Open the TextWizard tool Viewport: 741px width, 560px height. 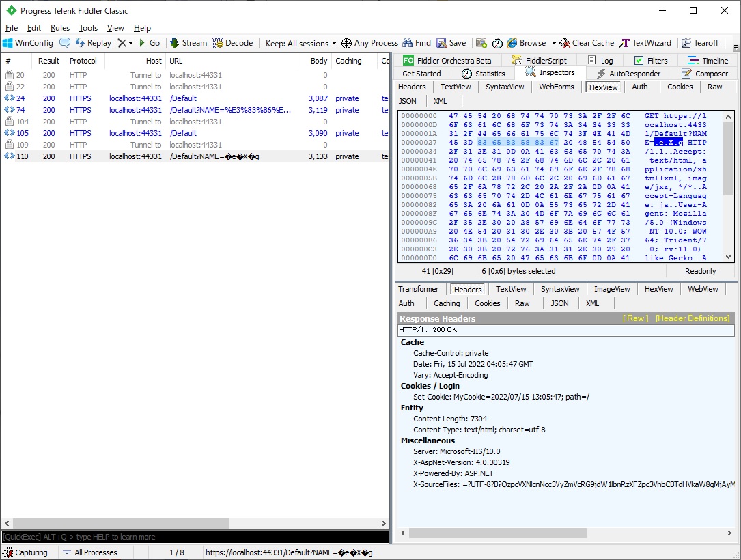[x=645, y=43]
